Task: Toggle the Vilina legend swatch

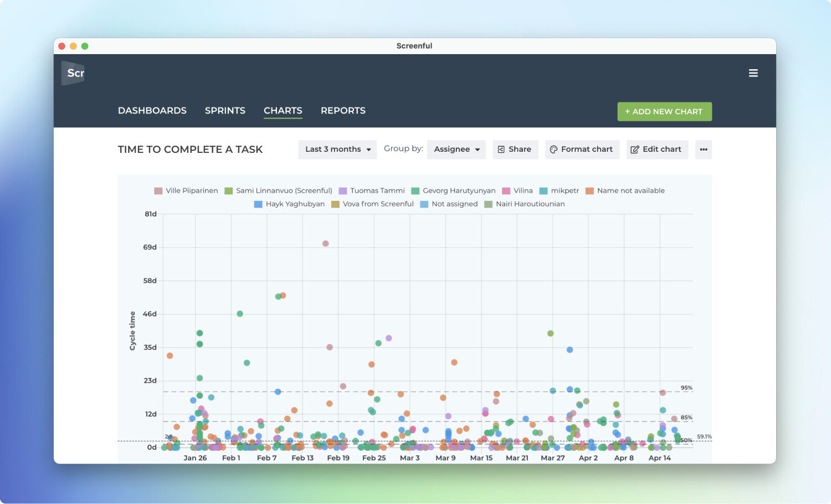Action: click(x=506, y=191)
